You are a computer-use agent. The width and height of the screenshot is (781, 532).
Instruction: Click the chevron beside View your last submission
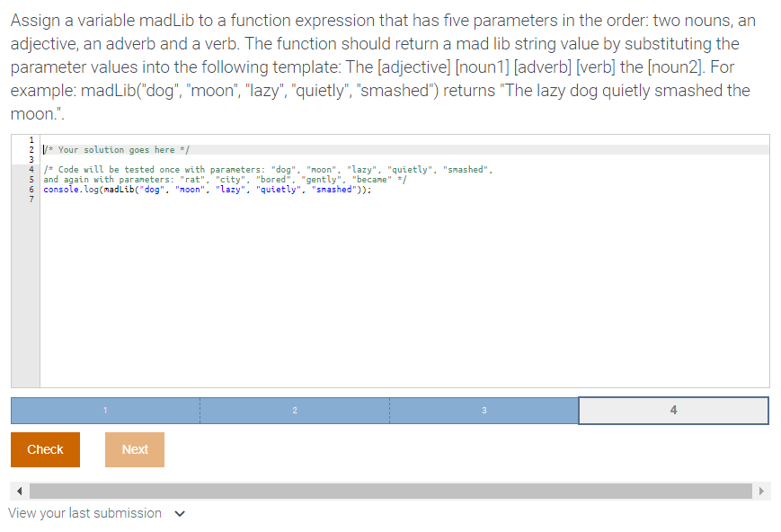click(179, 513)
